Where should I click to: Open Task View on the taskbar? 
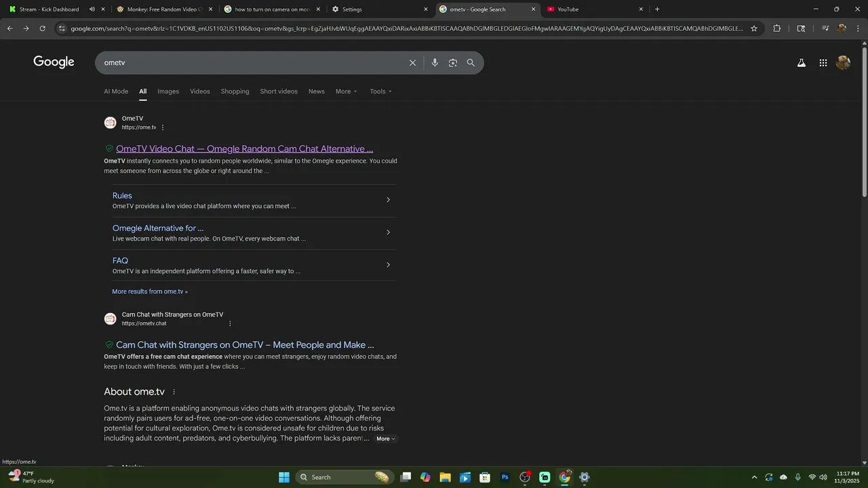click(x=406, y=477)
